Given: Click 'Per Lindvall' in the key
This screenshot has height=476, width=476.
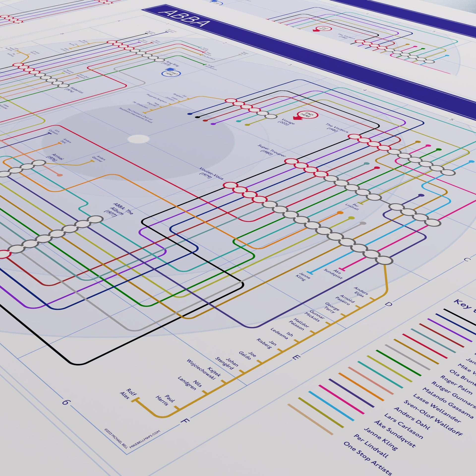Looking at the screenshot, I should point(371,446).
